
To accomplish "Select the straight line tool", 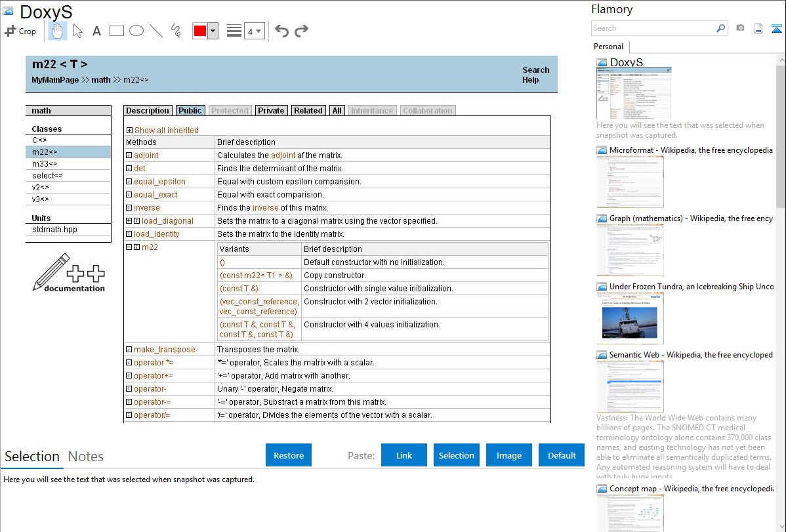I will 156,31.
